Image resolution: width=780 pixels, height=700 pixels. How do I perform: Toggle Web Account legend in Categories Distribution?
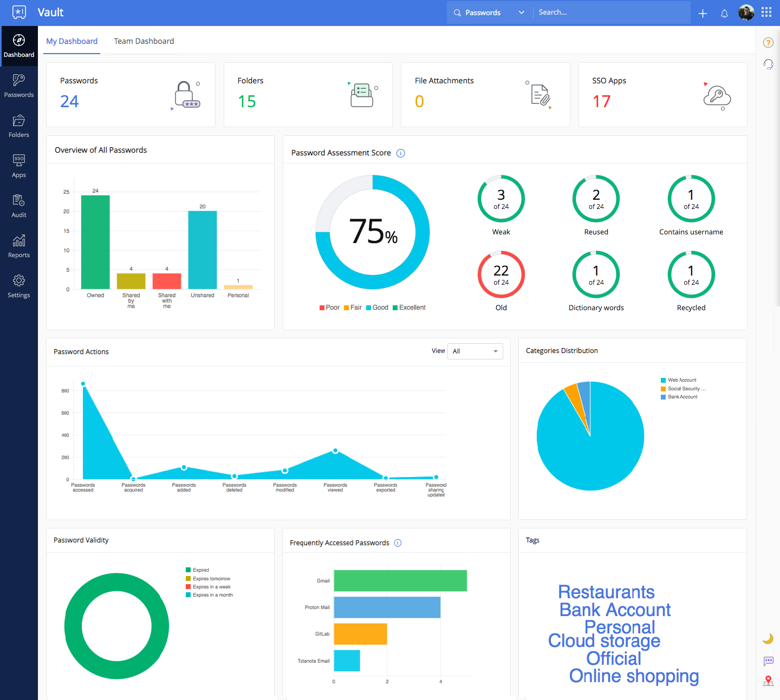[x=679, y=380]
